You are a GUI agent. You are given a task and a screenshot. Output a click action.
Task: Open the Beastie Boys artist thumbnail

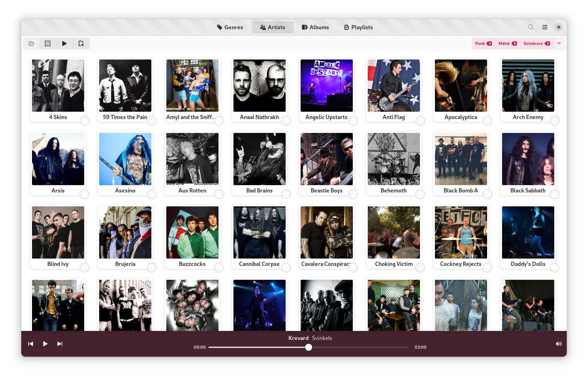(x=327, y=159)
